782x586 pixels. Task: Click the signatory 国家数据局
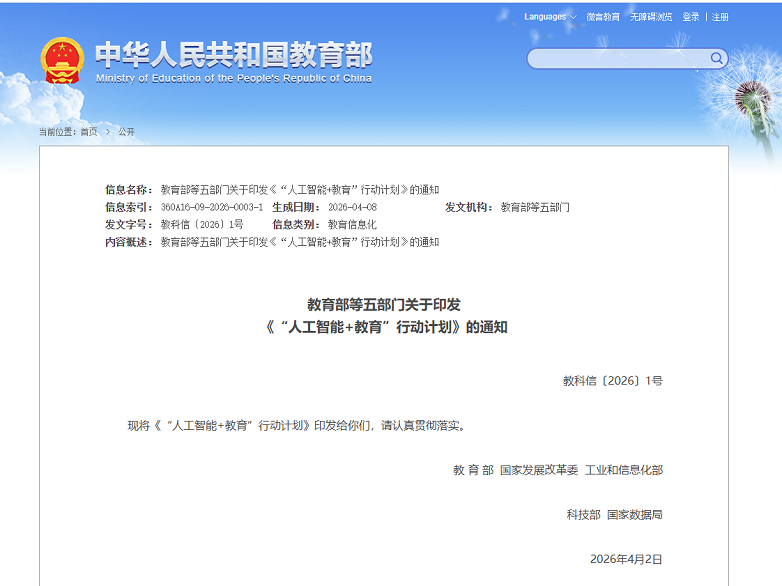[634, 515]
